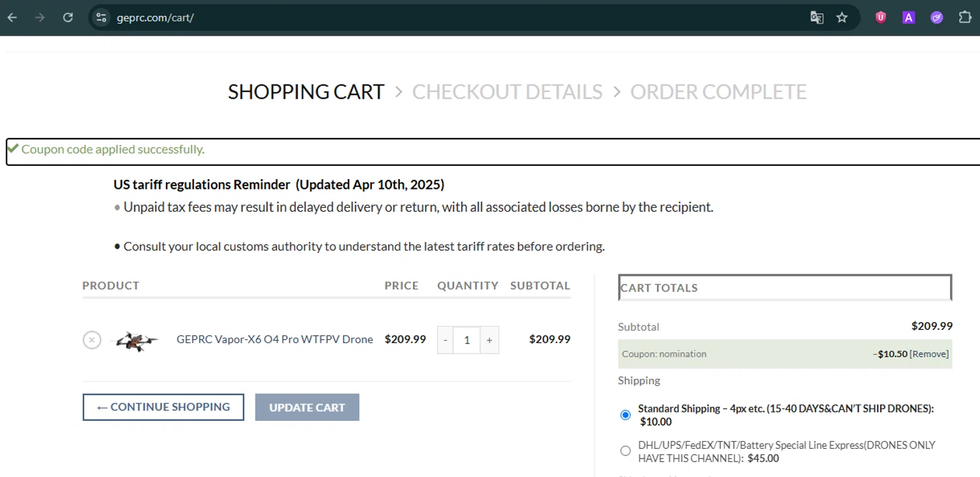Click the round purple extension icon

pos(937,18)
